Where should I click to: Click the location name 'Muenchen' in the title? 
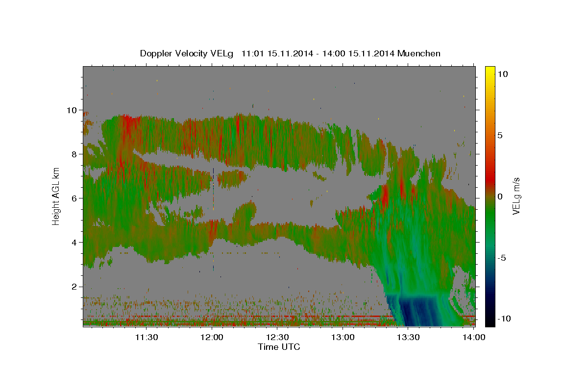coord(419,53)
